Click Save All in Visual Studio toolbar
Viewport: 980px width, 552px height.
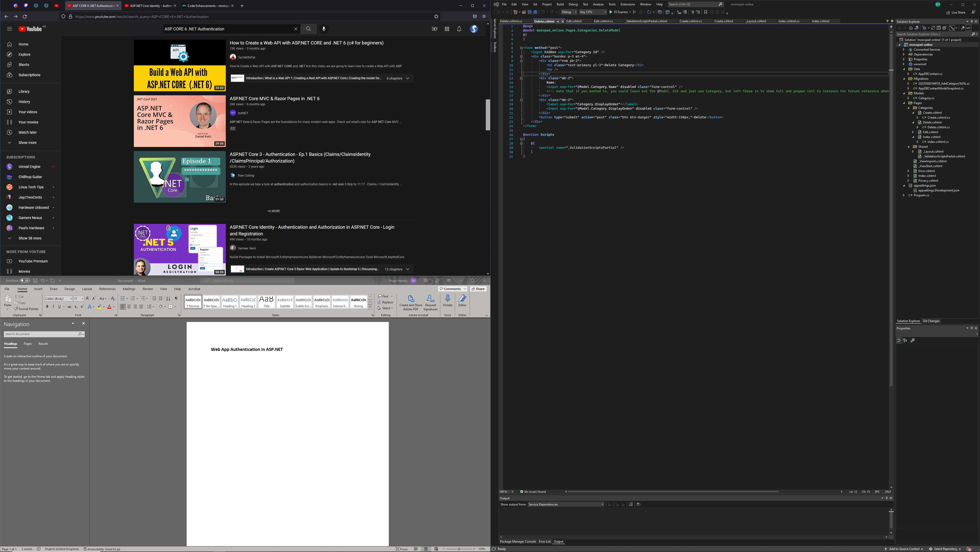[535, 12]
